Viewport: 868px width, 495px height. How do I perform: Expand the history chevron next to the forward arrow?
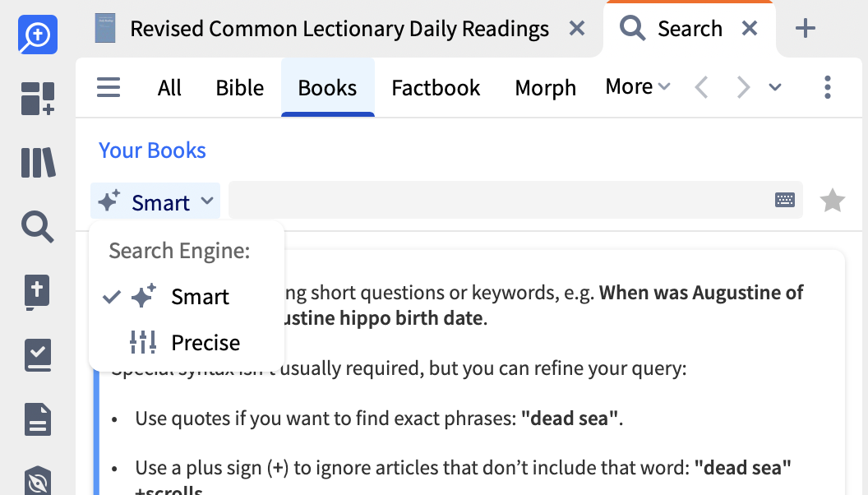pos(775,87)
